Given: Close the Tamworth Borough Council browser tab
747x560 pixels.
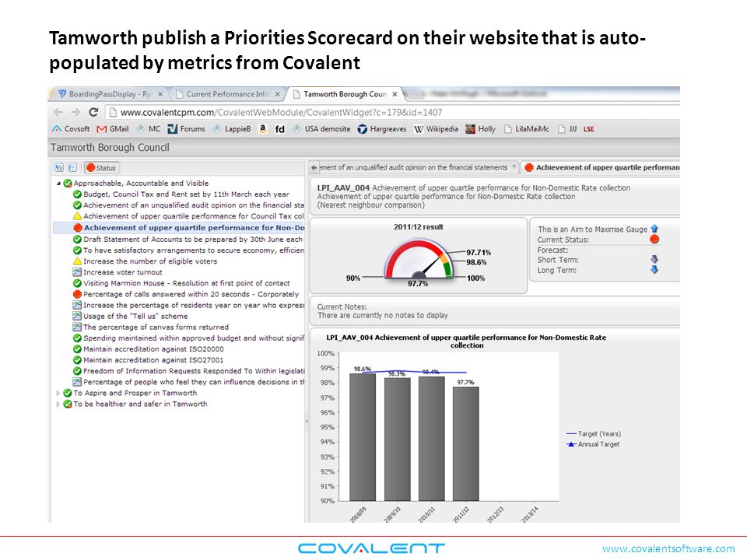Looking at the screenshot, I should coord(395,94).
